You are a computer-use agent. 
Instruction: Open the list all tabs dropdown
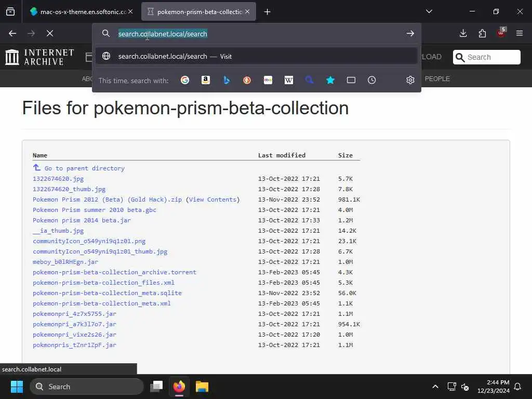429,11
